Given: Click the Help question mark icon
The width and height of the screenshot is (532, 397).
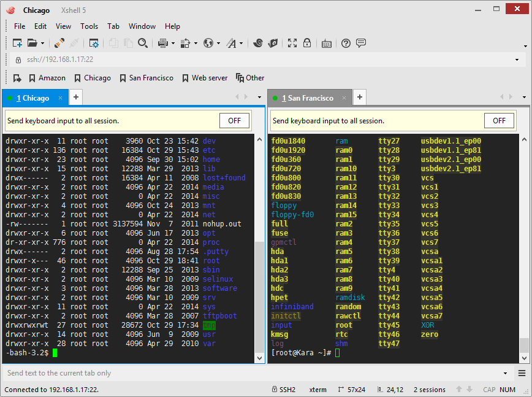Looking at the screenshot, I should pos(346,43).
